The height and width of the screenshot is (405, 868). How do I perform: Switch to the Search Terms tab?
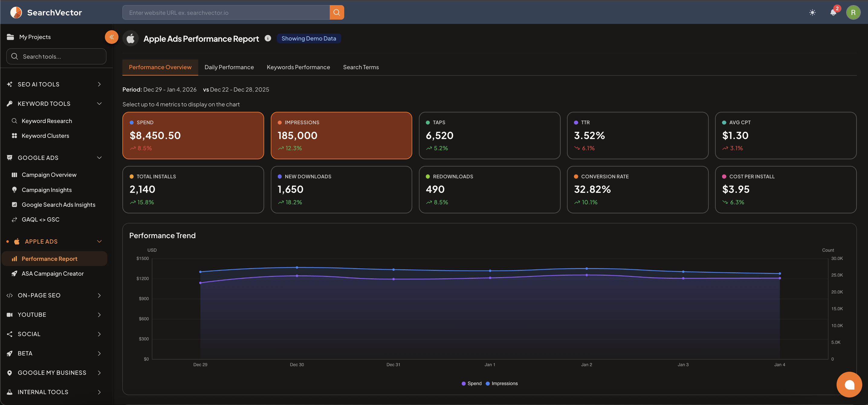[x=361, y=67]
